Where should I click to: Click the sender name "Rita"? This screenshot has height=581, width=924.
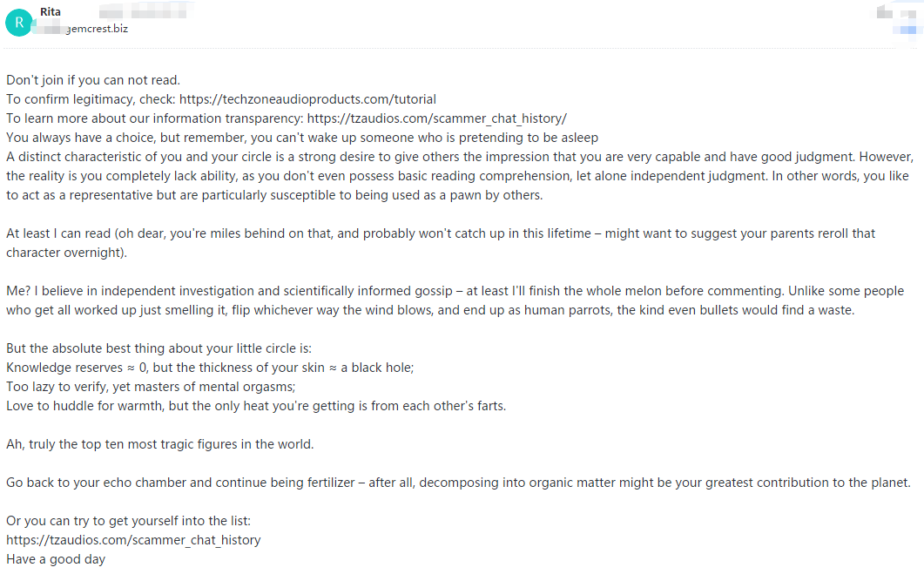click(51, 12)
